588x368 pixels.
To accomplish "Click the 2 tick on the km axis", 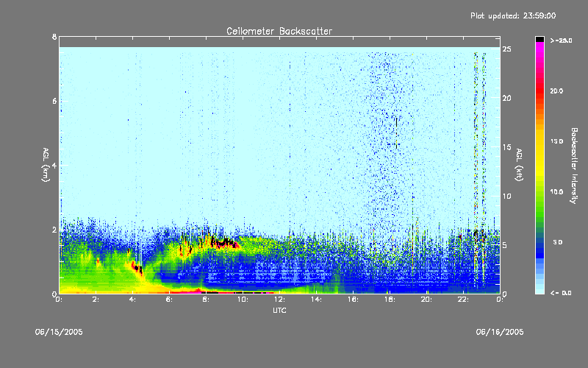I will coord(54,230).
